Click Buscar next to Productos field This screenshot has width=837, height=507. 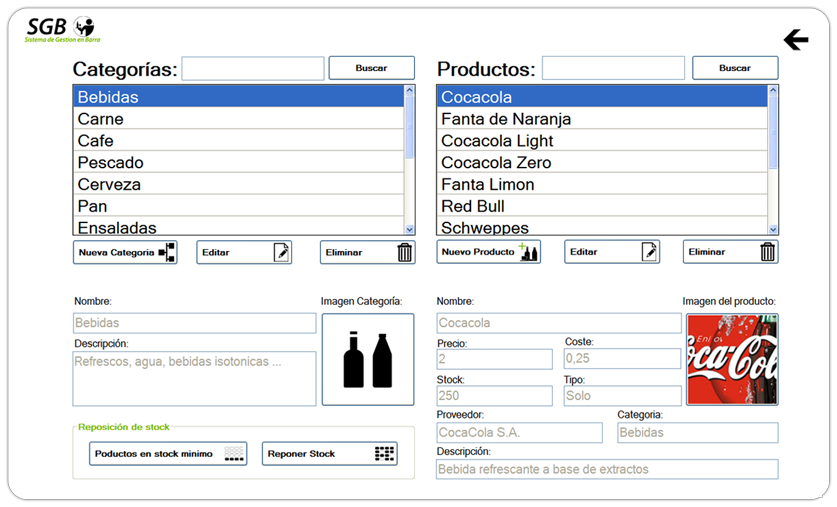click(735, 68)
